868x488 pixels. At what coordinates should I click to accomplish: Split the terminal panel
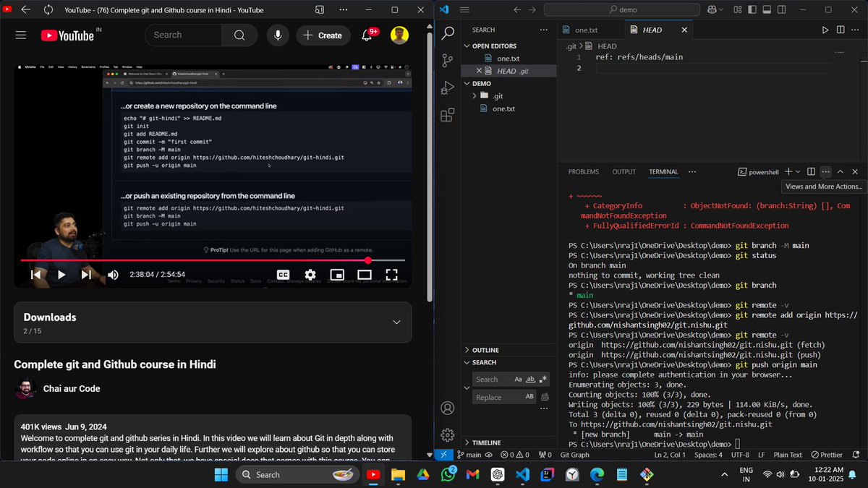point(811,171)
